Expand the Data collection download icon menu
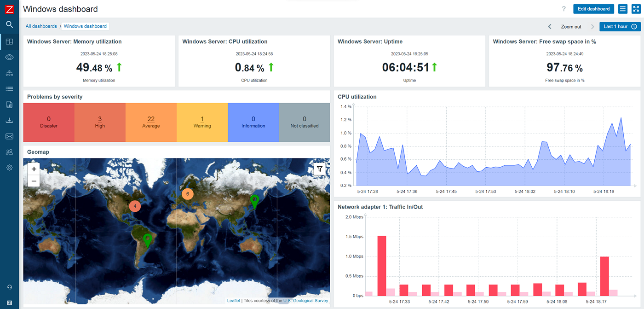Screen dimensions: 644x309 9,121
